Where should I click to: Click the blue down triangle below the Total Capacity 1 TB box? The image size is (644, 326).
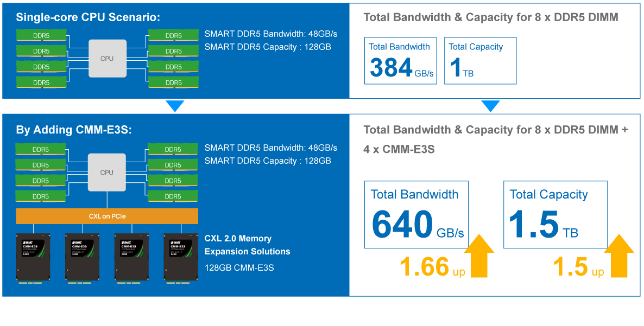pos(490,106)
